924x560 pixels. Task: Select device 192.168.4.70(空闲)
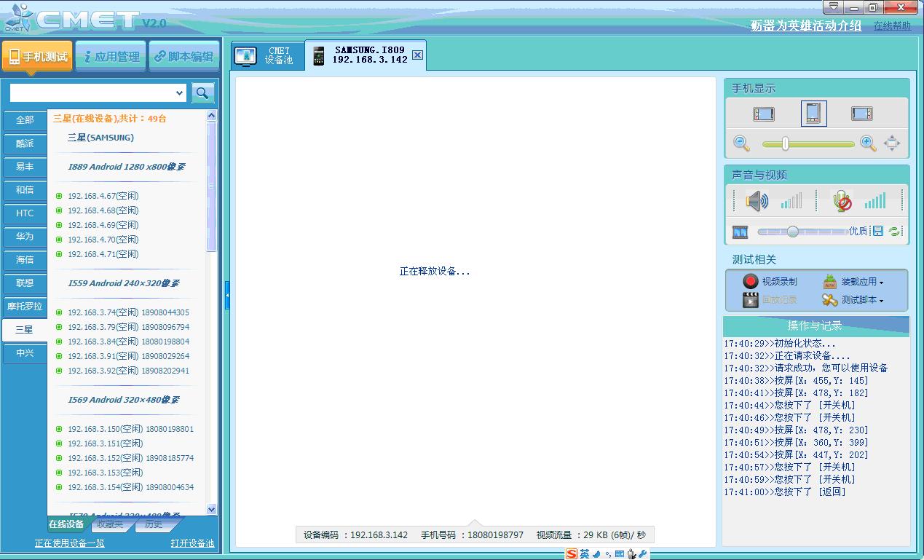tap(103, 240)
